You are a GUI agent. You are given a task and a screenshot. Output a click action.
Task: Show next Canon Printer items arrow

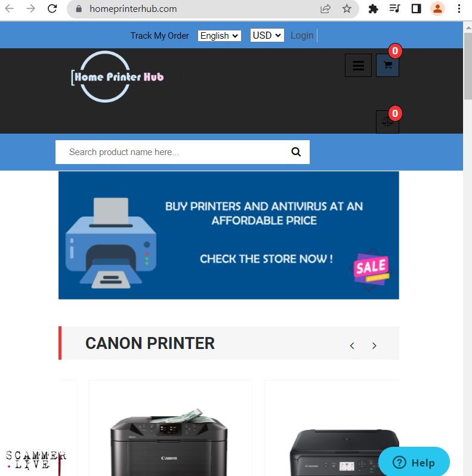[374, 345]
